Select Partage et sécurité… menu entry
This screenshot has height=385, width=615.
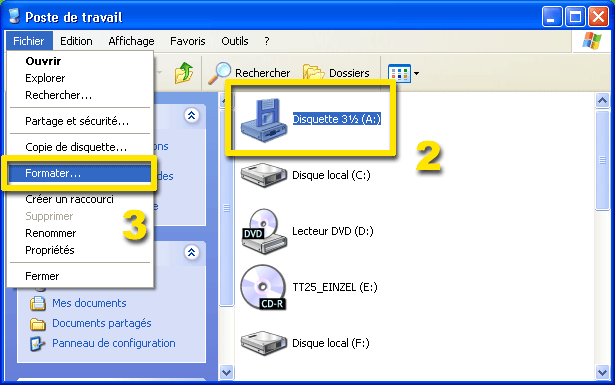(x=80, y=121)
